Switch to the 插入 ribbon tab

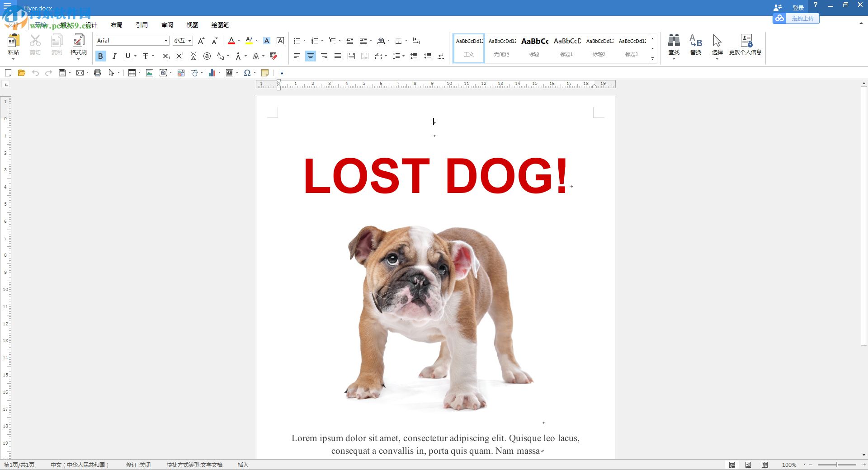click(x=65, y=25)
